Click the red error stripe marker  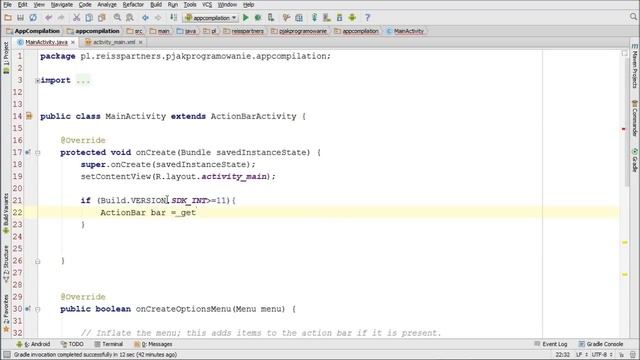(x=624, y=129)
